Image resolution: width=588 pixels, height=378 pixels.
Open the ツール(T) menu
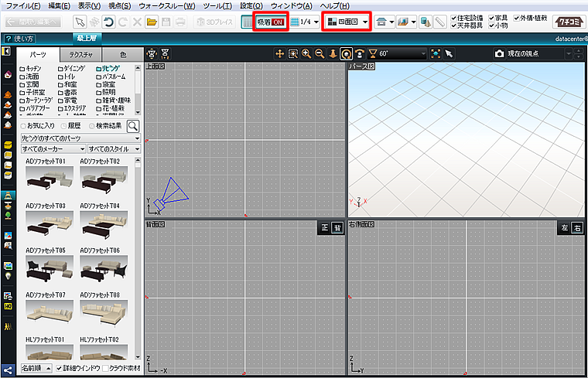[217, 5]
